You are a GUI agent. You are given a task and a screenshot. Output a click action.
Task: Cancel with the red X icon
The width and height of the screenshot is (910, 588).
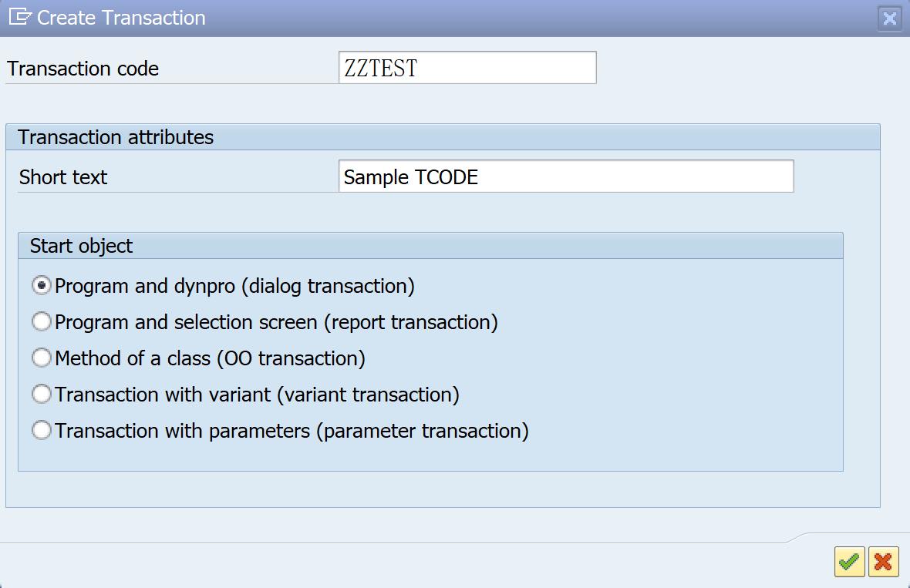pos(884,562)
